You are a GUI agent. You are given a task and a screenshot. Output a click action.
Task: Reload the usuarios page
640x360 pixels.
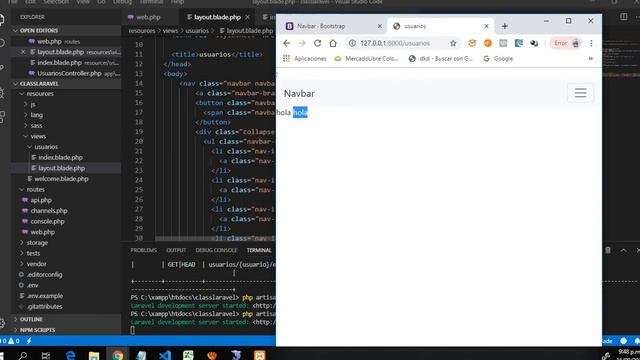[x=317, y=43]
